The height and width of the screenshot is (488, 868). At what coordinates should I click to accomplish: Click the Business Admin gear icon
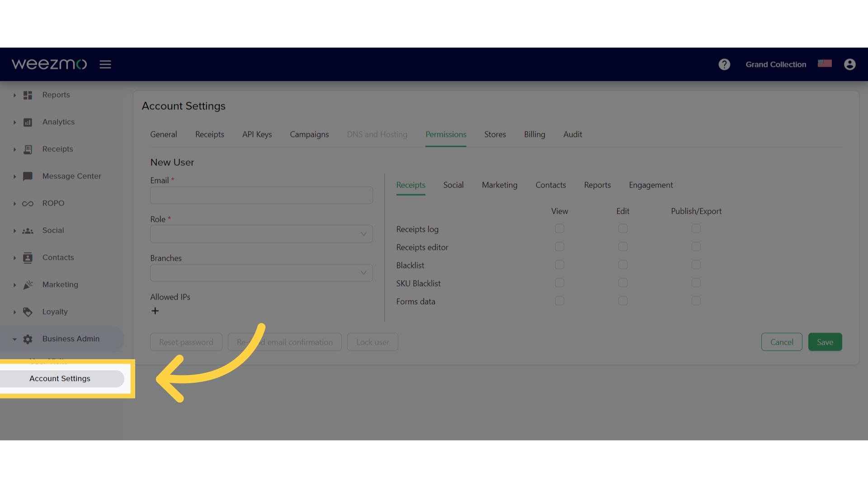28,339
